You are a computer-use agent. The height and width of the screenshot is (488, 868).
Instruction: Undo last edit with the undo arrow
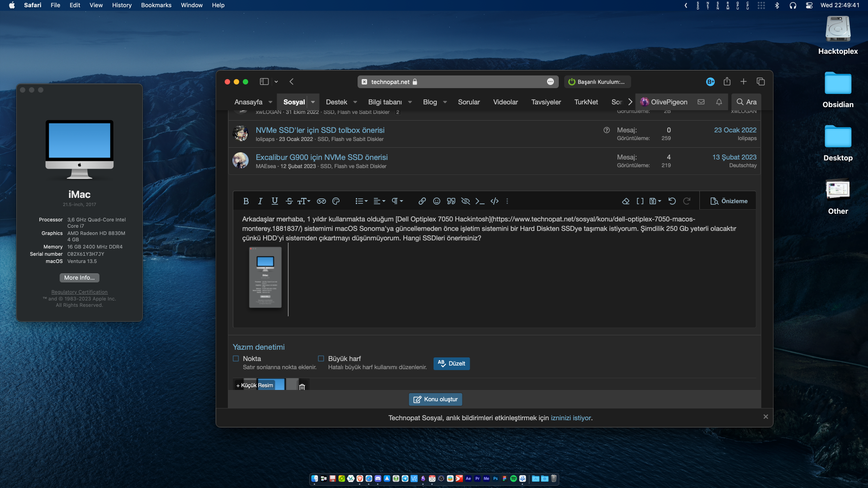(672, 201)
